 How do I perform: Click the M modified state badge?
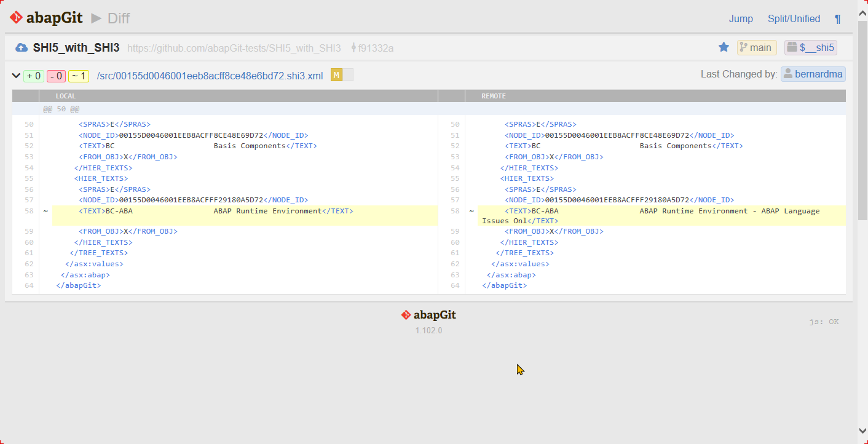coord(336,75)
